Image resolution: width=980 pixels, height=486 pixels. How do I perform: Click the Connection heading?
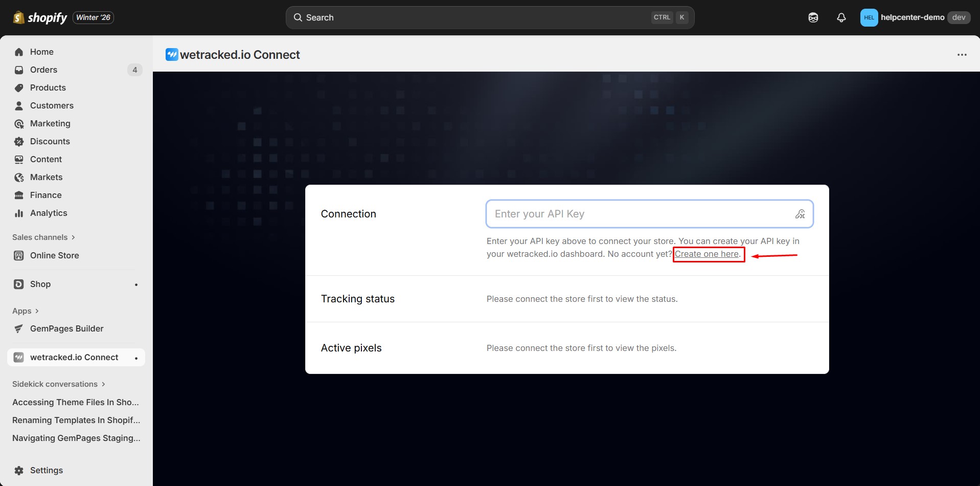348,214
